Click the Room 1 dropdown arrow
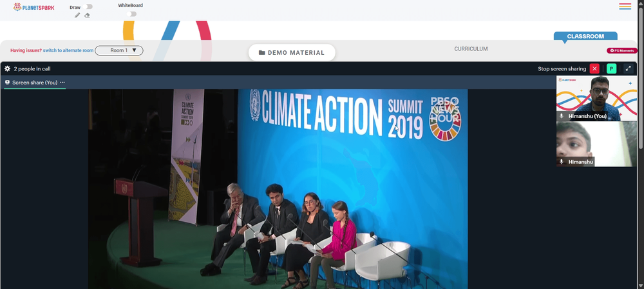This screenshot has width=644, height=289. pyautogui.click(x=134, y=50)
